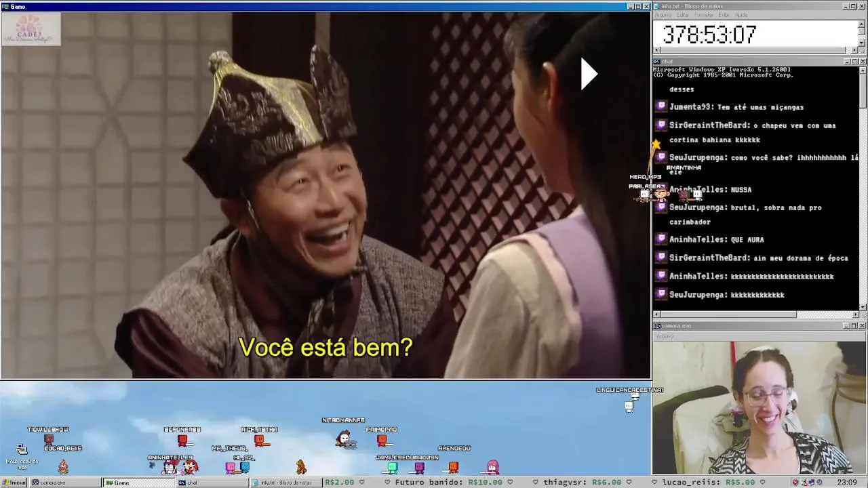The width and height of the screenshot is (868, 488).
Task: Click the system tray icons near clock
Action: click(x=808, y=483)
